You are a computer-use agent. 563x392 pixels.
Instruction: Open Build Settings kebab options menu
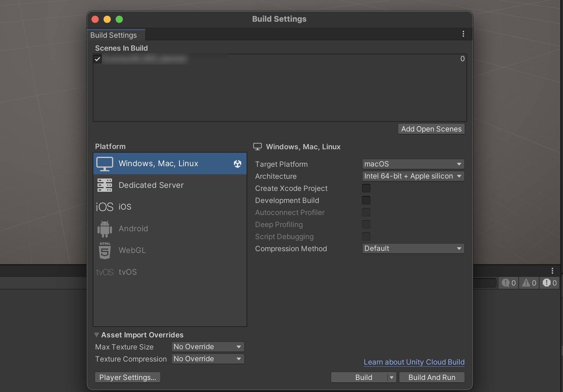click(463, 34)
